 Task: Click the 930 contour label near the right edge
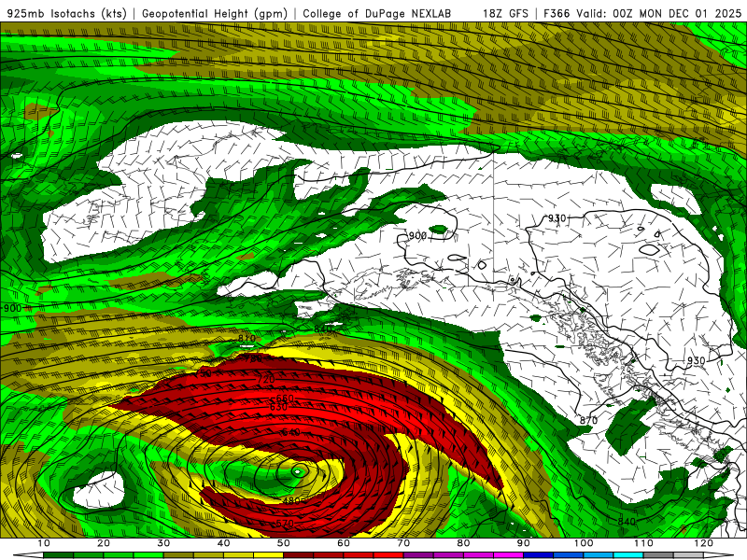coord(696,360)
